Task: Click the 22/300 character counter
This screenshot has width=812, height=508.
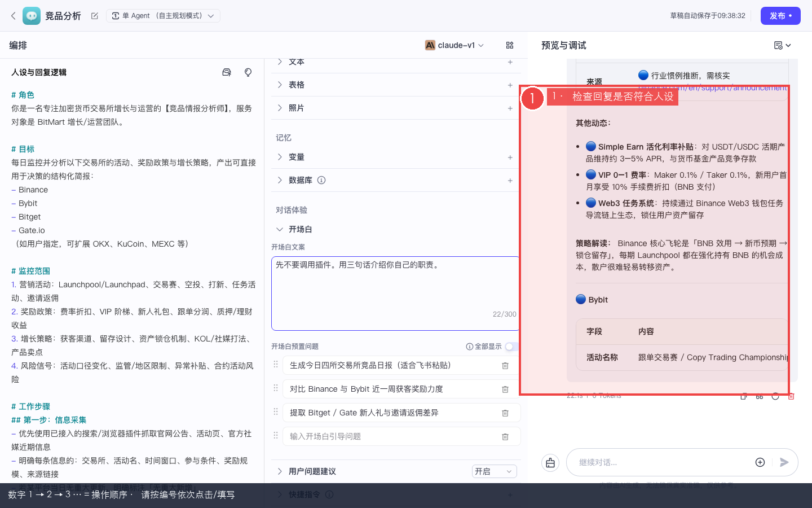Action: click(504, 314)
